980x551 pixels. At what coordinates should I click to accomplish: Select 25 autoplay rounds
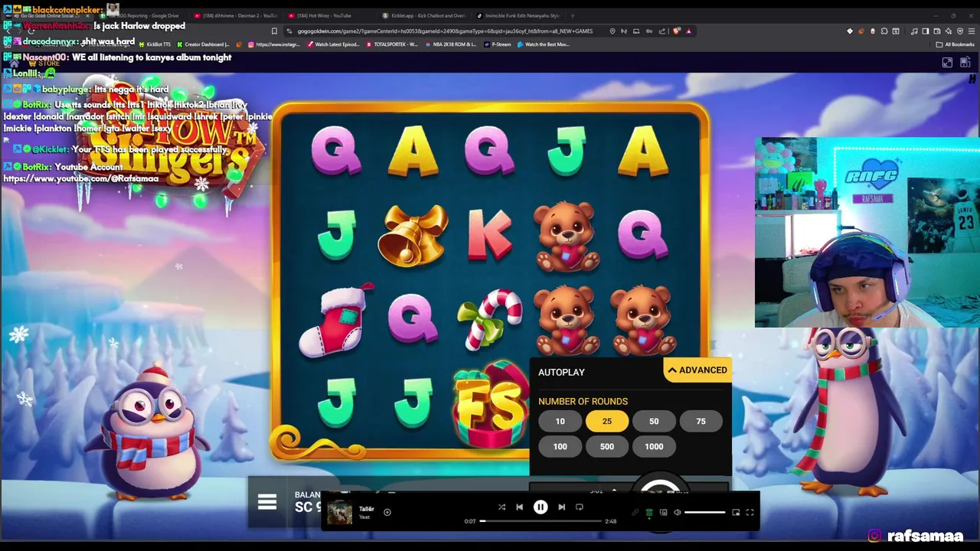point(607,421)
